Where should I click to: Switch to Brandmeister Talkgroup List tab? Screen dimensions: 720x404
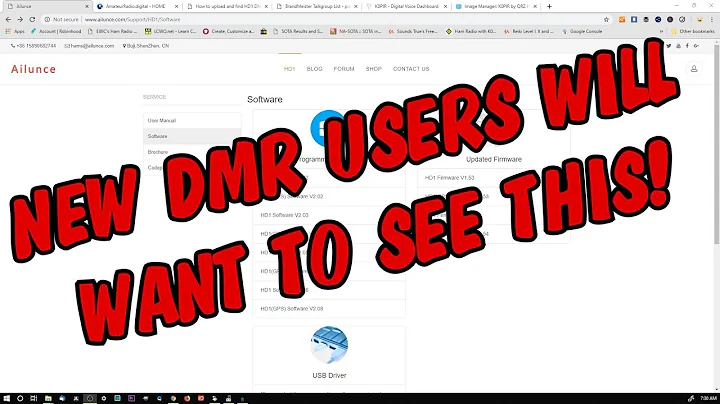pyautogui.click(x=317, y=6)
